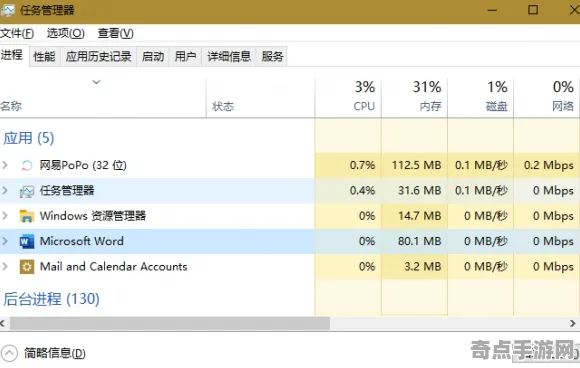This screenshot has width=580, height=368.
Task: Maximize the Task Manager window
Action: pyautogui.click(x=533, y=10)
